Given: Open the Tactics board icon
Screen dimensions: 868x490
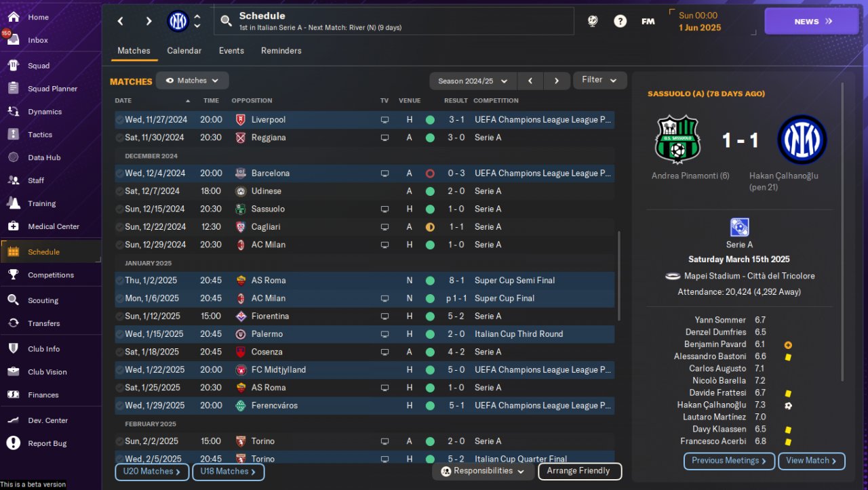Looking at the screenshot, I should (13, 134).
